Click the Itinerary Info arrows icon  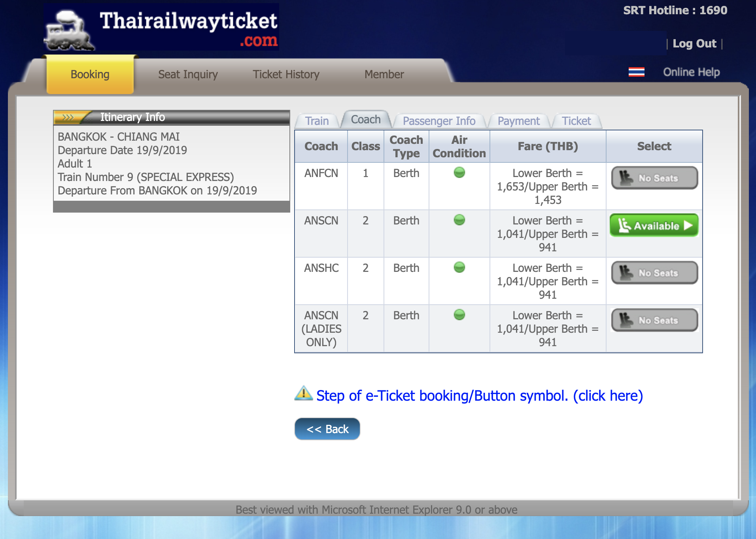68,117
